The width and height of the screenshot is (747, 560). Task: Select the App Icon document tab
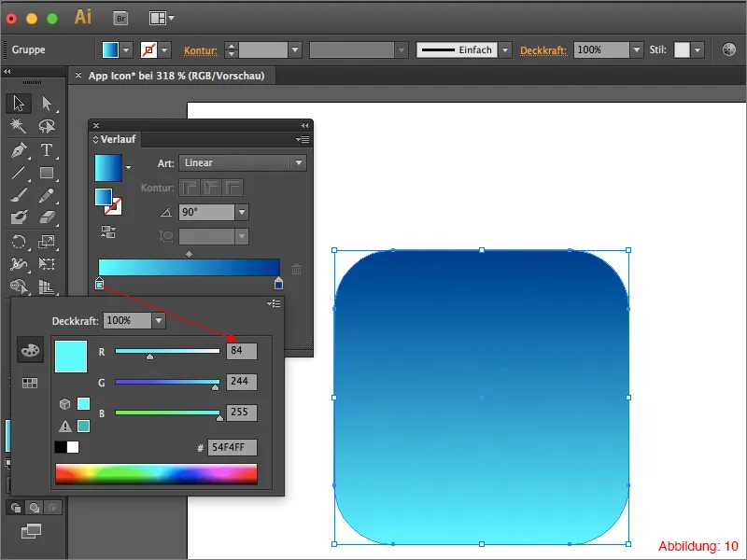[x=176, y=76]
